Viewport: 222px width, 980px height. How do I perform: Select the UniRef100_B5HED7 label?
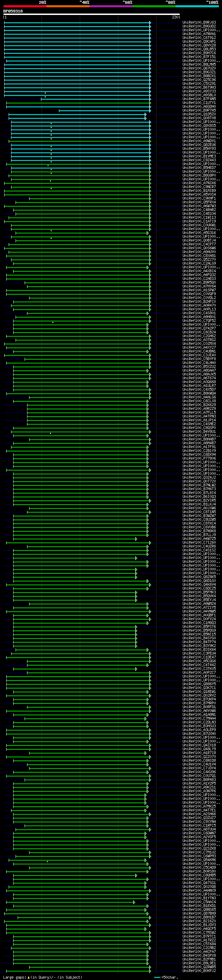click(x=199, y=168)
